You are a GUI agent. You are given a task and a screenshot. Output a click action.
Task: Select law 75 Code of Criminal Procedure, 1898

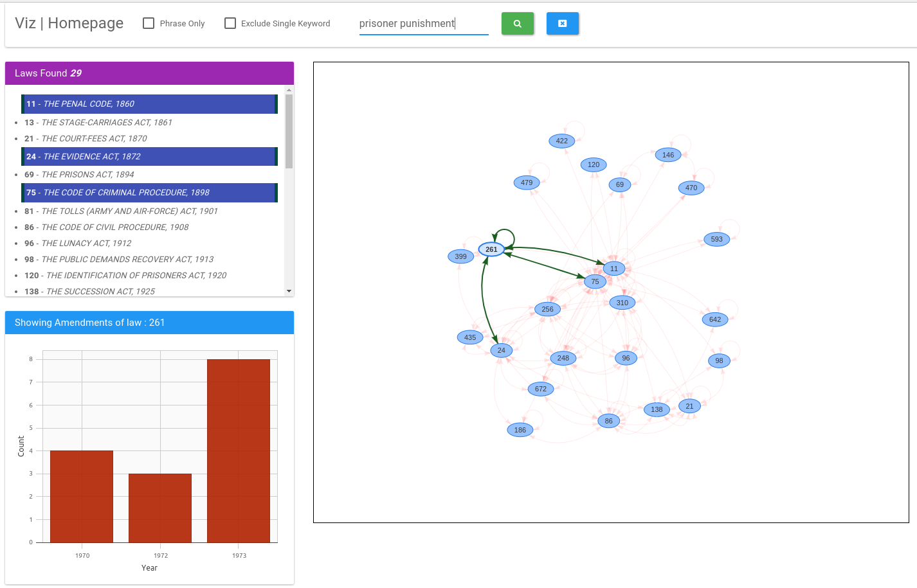click(149, 193)
